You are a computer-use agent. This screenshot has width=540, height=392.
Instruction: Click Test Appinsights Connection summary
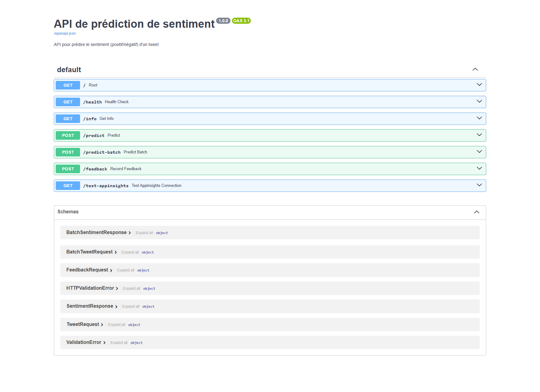click(156, 186)
